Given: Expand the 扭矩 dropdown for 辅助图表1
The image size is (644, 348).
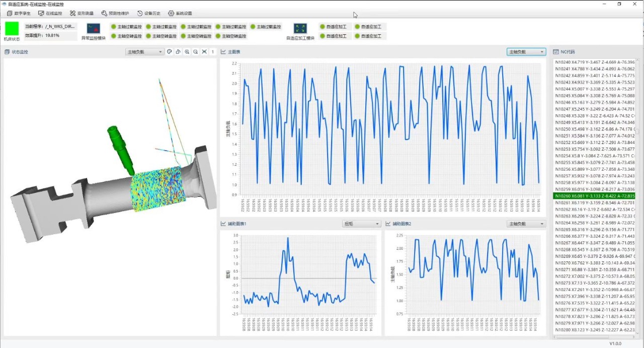Looking at the screenshot, I should (x=361, y=224).
